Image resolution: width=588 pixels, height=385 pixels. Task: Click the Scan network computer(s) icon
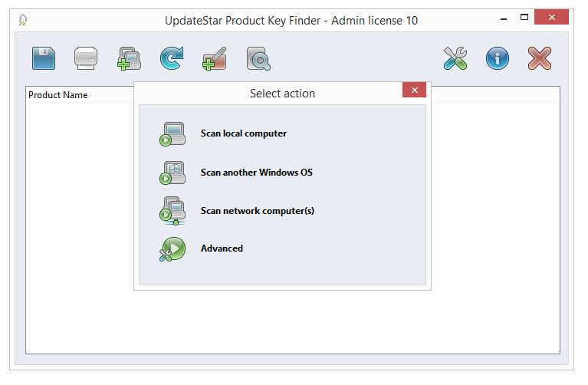172,211
